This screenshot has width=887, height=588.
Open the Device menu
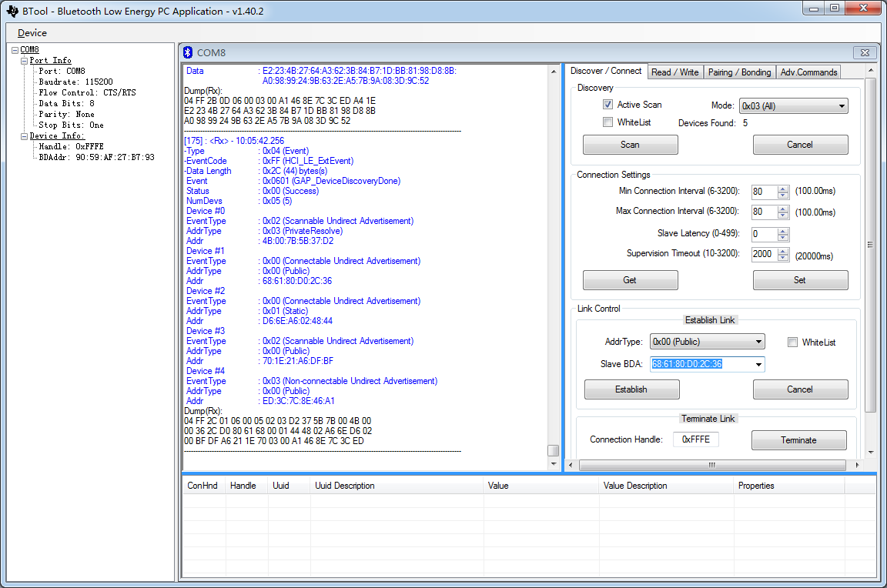coord(32,33)
